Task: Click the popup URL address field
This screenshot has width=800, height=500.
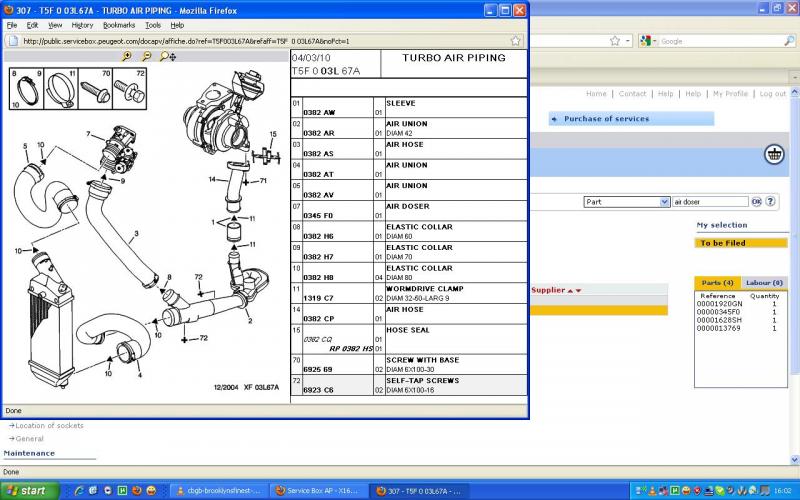Action: click(264, 41)
